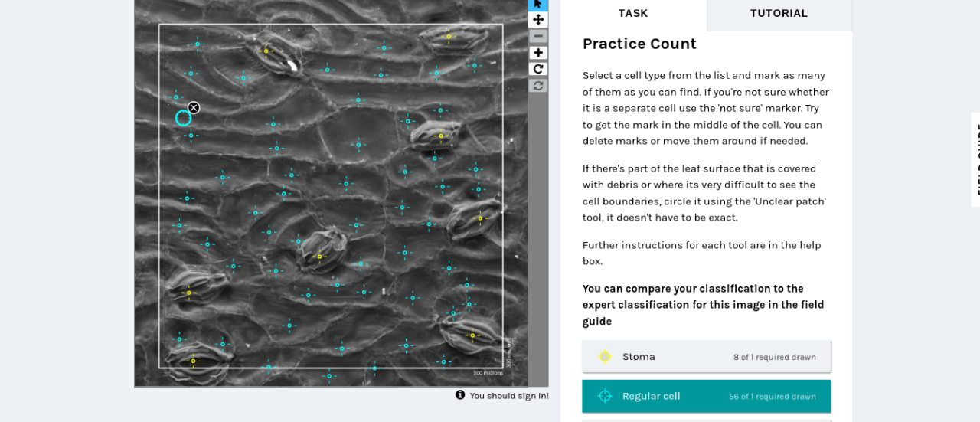Open the Field Guide side tab
This screenshot has height=422, width=980.
[975, 159]
